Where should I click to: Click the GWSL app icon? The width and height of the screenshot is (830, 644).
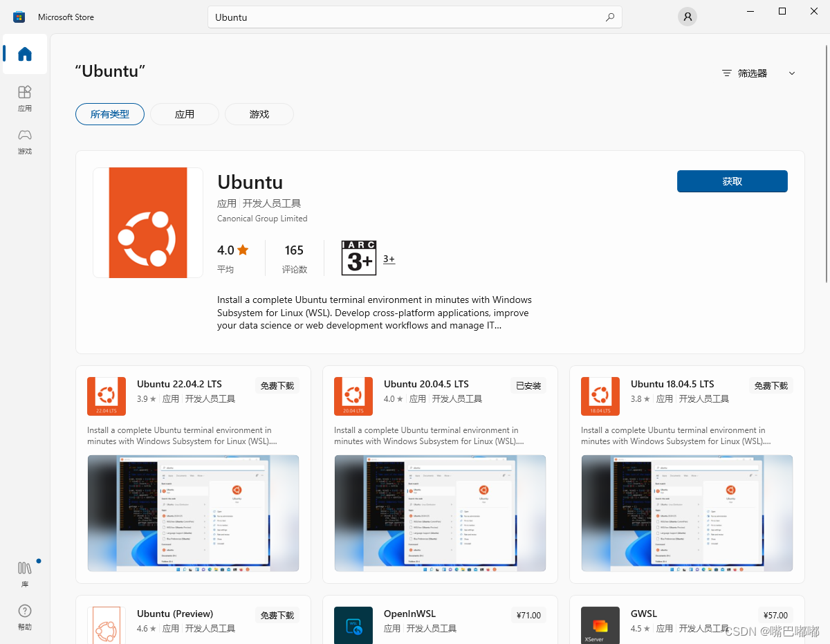point(600,625)
